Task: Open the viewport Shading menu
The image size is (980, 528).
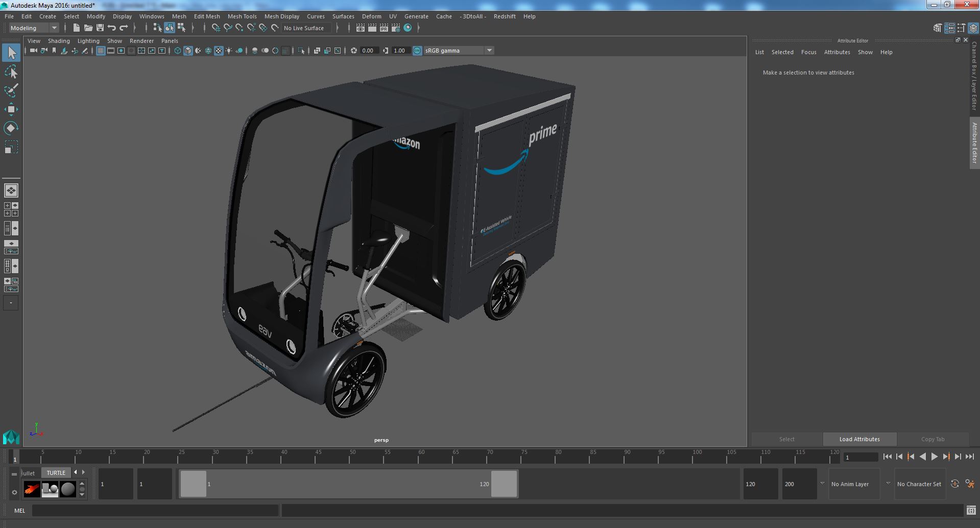Action: [59, 41]
